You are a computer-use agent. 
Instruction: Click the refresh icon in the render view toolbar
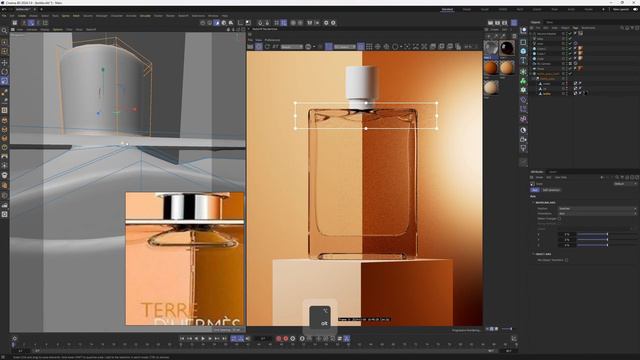(267, 47)
